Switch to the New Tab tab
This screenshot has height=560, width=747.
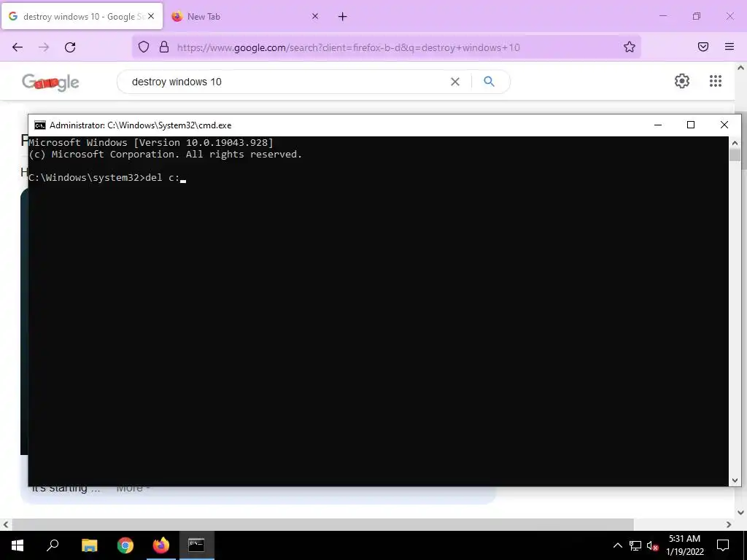(246, 16)
